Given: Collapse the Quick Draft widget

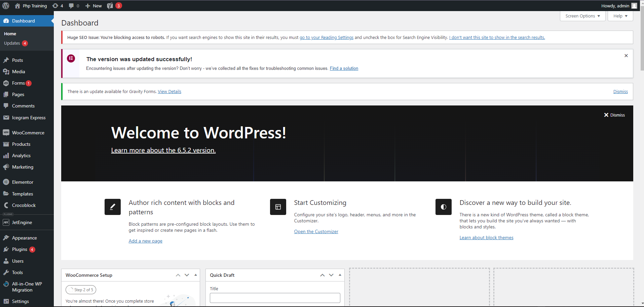Looking at the screenshot, I should (x=340, y=275).
